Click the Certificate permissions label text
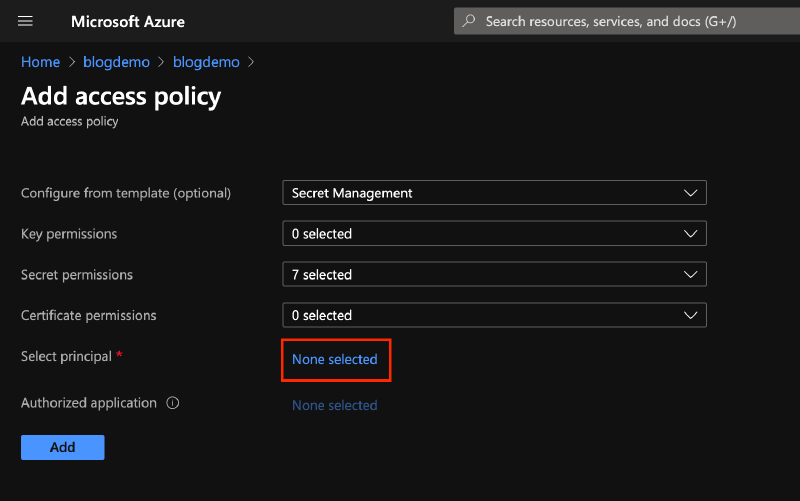 pos(89,315)
